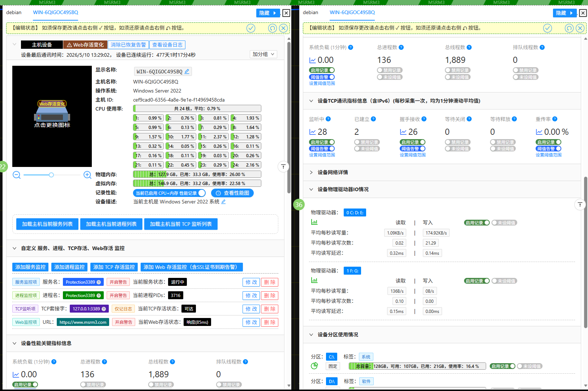Collapse the top section chevron beside 主机设备

(14, 44)
